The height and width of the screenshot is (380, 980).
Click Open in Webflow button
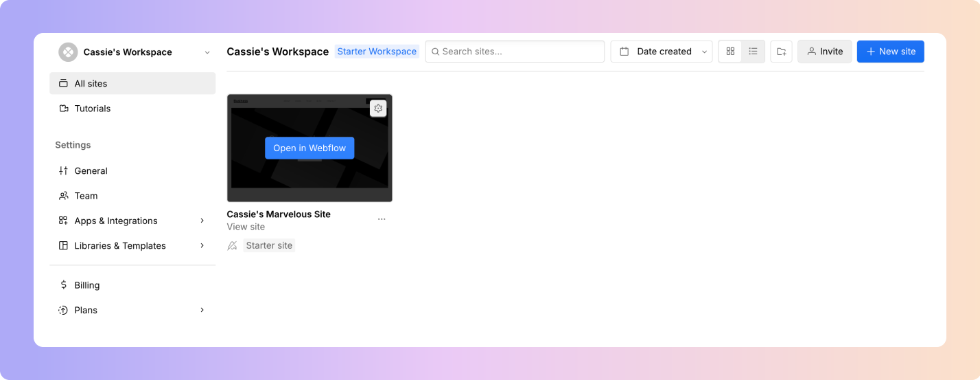click(310, 148)
